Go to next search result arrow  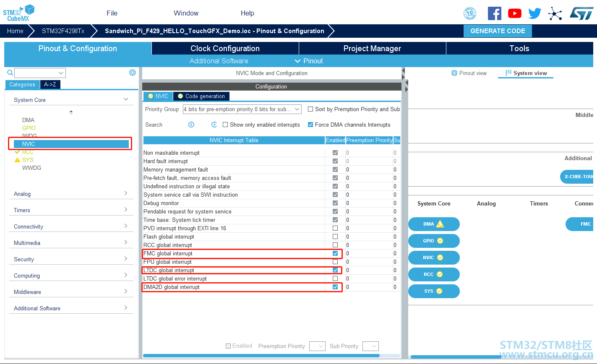tap(214, 125)
